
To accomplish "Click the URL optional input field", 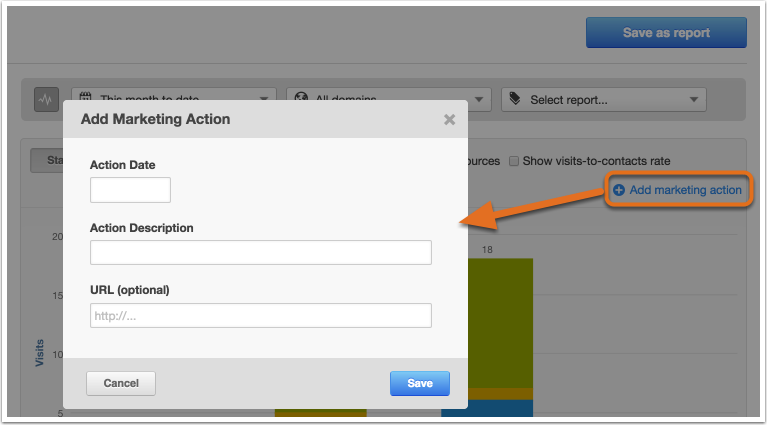I will (x=261, y=315).
